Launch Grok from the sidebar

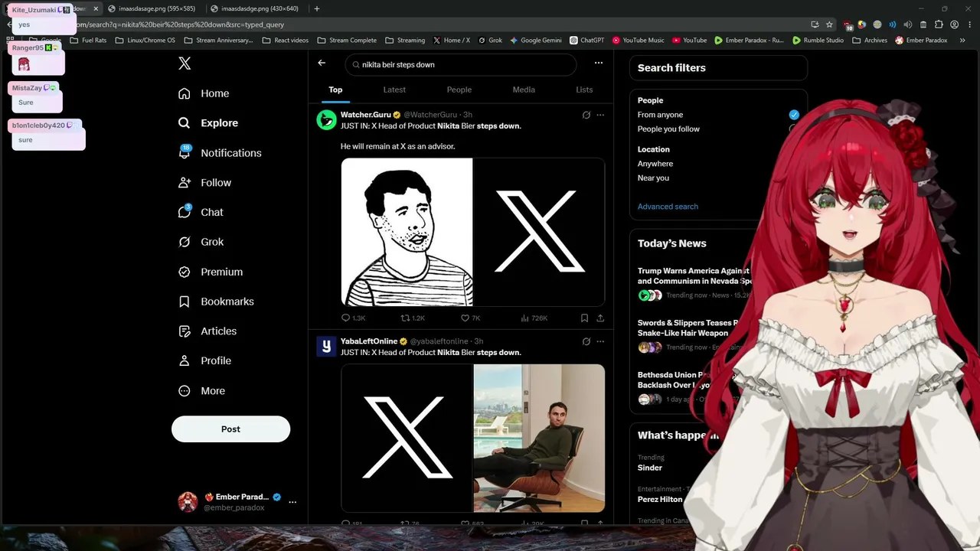pyautogui.click(x=201, y=242)
